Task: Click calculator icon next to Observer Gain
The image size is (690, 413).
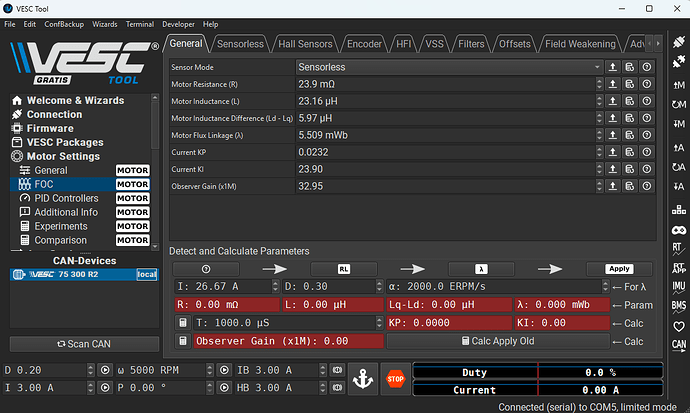Action: click(x=183, y=341)
